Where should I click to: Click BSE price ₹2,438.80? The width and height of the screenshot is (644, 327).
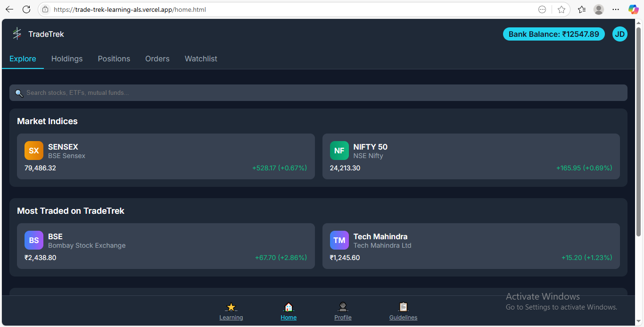click(x=40, y=258)
